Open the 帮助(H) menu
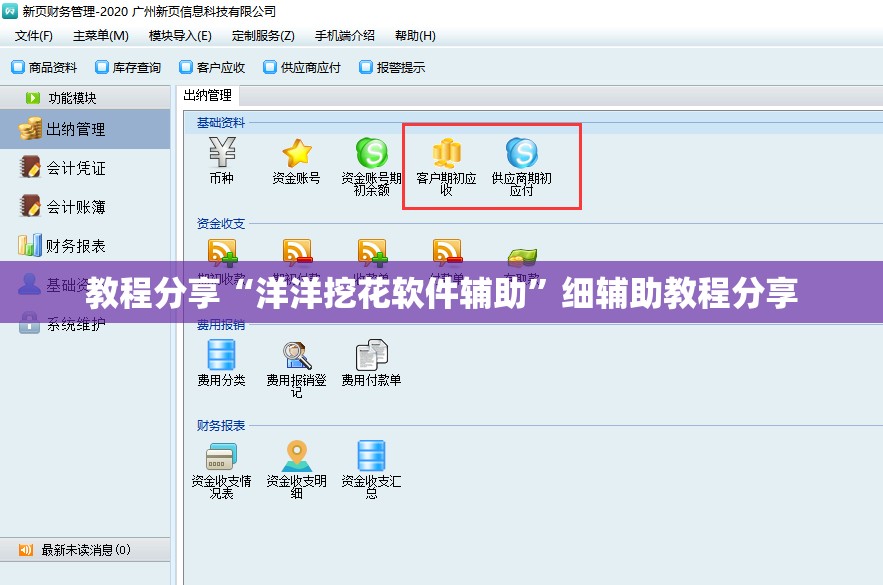This screenshot has width=883, height=585. 415,36
